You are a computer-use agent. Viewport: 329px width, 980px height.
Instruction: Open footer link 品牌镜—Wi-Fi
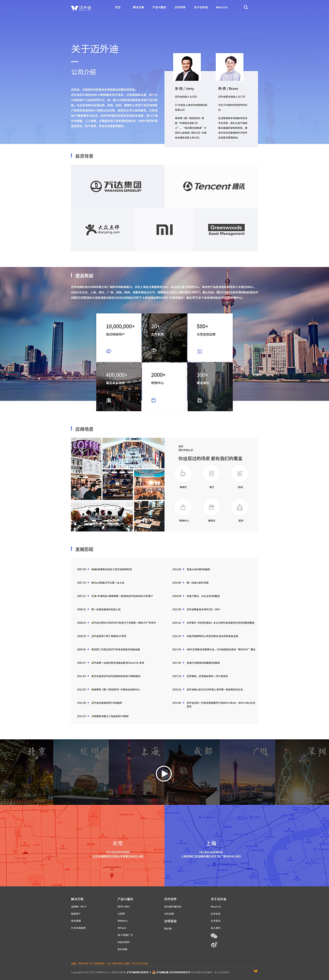(79, 906)
